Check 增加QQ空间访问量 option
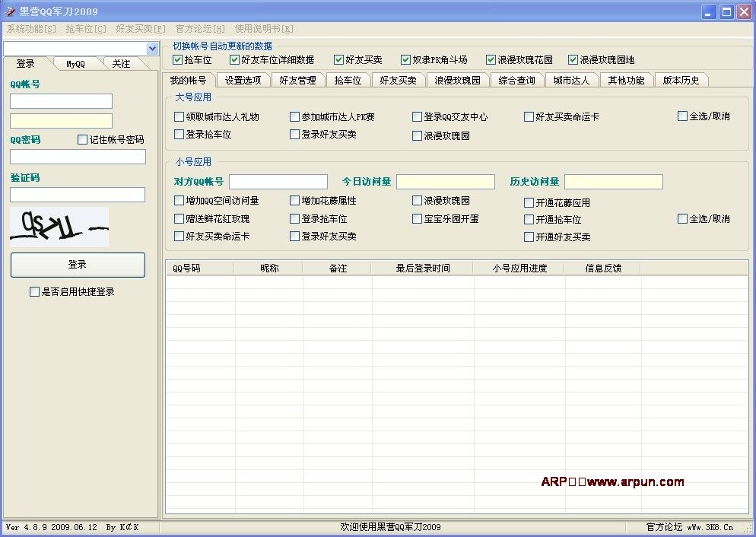This screenshot has width=756, height=537. [179, 200]
